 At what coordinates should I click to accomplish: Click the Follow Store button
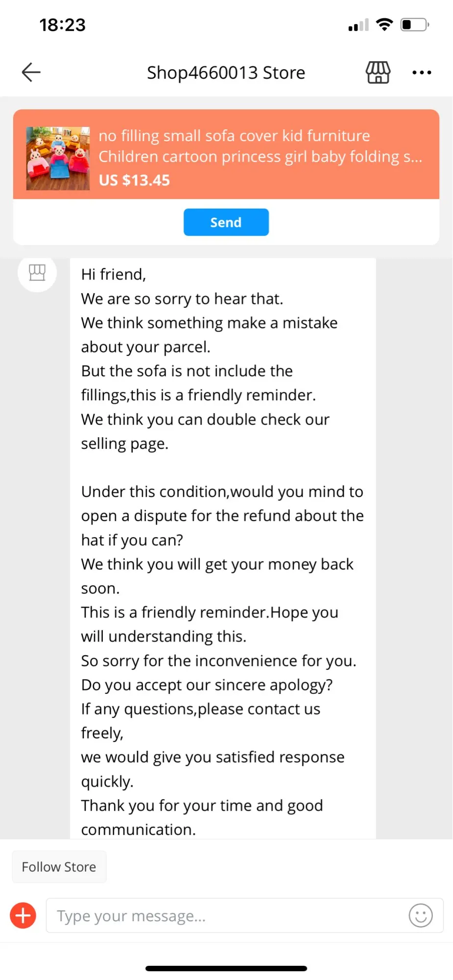(x=59, y=867)
